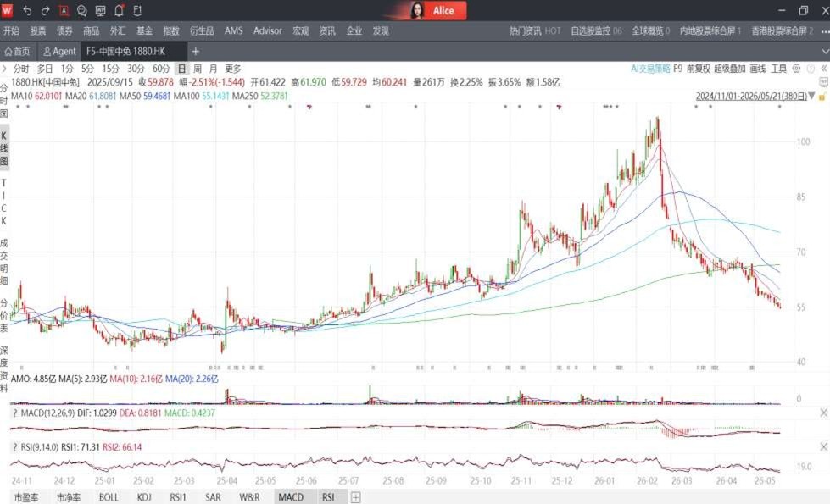The width and height of the screenshot is (830, 504).
Task: Click the F1 help icon
Action: 137,10
